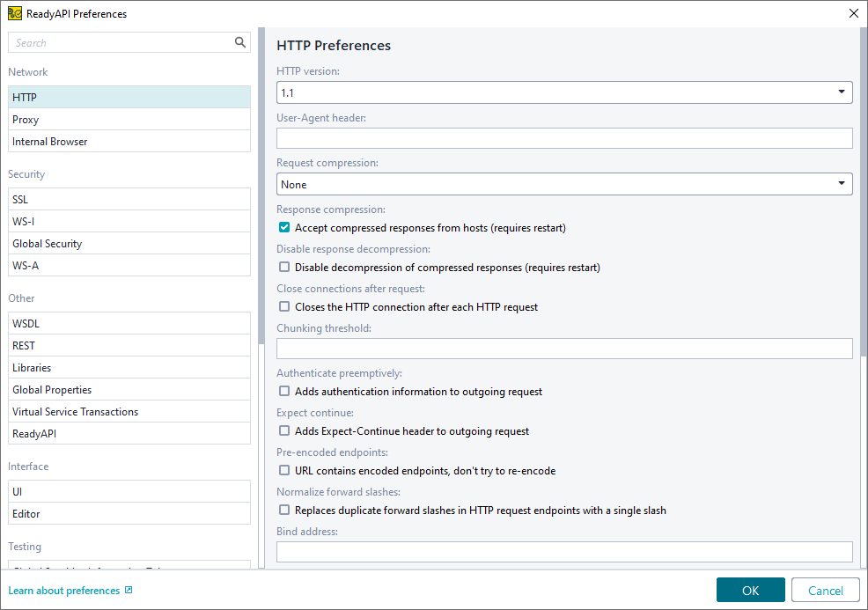Check Closes the HTTP connection after each request

[x=284, y=307]
